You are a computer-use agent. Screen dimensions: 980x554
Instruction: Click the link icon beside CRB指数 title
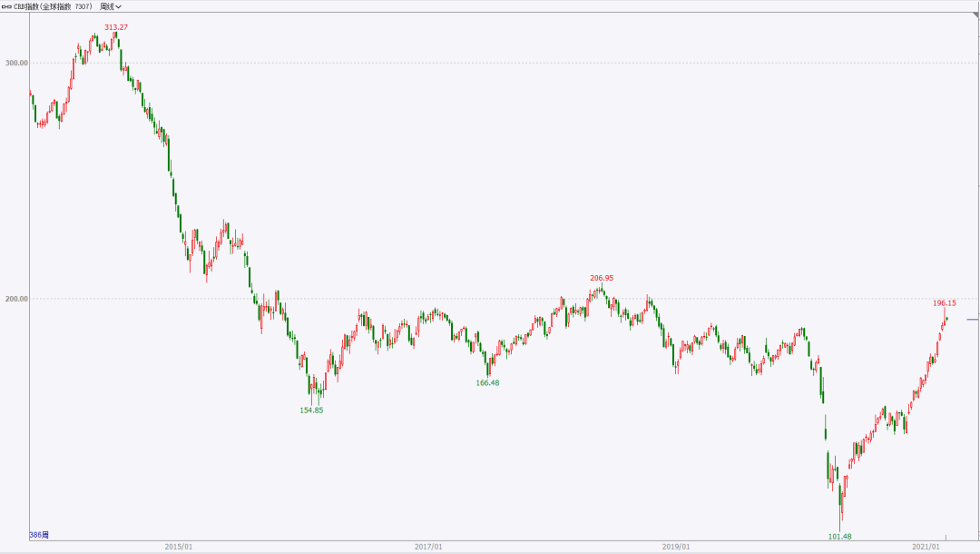(x=6, y=6)
